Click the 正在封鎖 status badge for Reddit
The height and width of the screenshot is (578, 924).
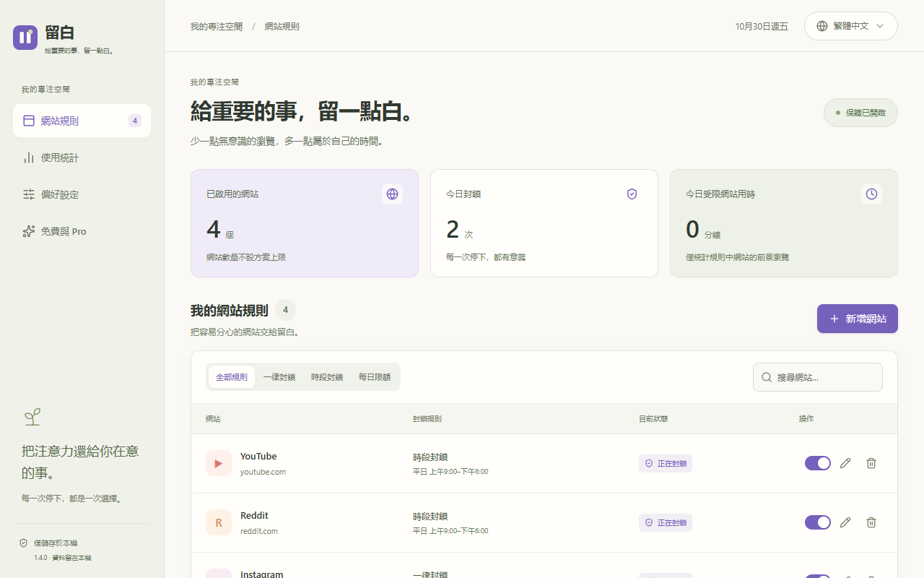[x=666, y=522]
